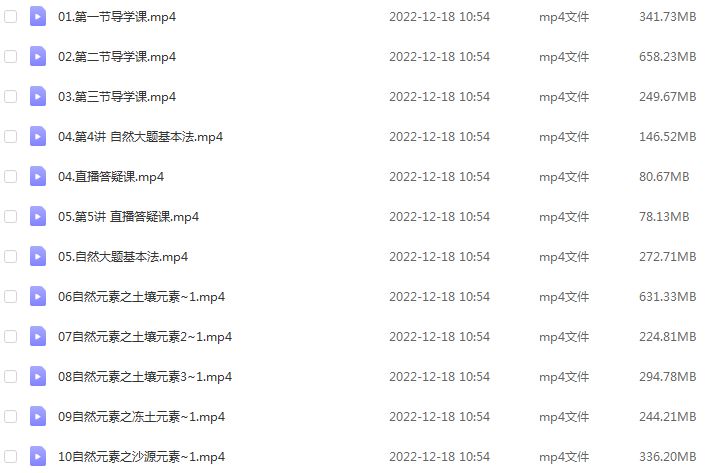The image size is (710, 473).
Task: Tick checkbox for 05.第5讲 直播答疑课.mp4
Action: click(10, 216)
